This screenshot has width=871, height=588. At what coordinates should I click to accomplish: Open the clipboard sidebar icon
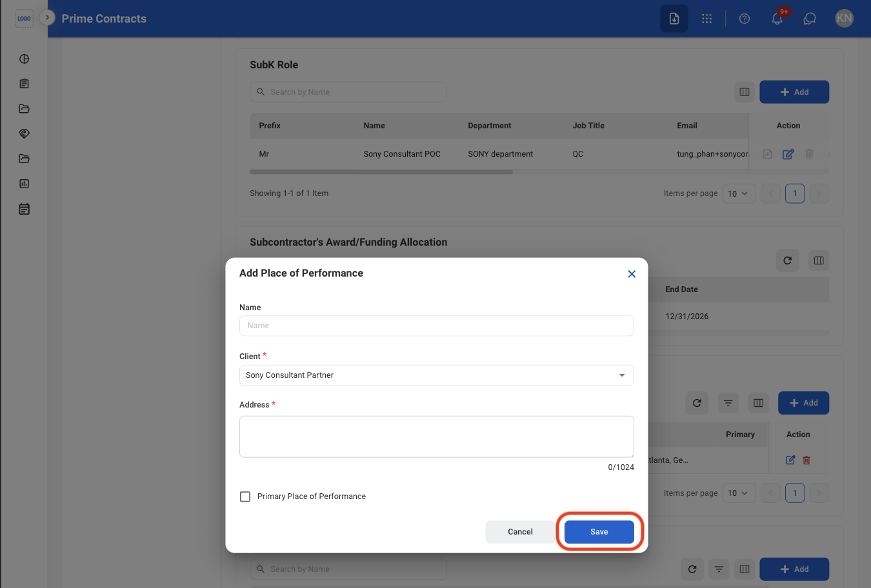pos(24,84)
